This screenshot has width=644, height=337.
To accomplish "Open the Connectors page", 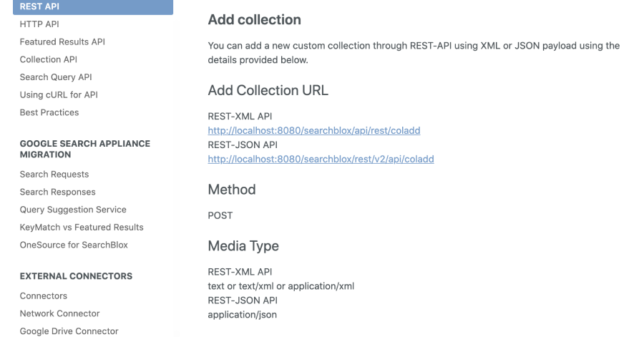I will [x=44, y=296].
